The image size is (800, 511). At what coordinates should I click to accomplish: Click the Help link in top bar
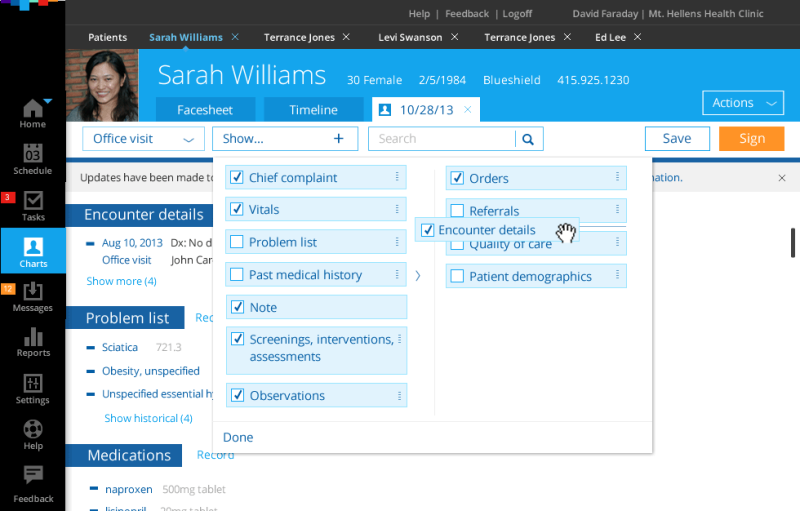coord(419,14)
